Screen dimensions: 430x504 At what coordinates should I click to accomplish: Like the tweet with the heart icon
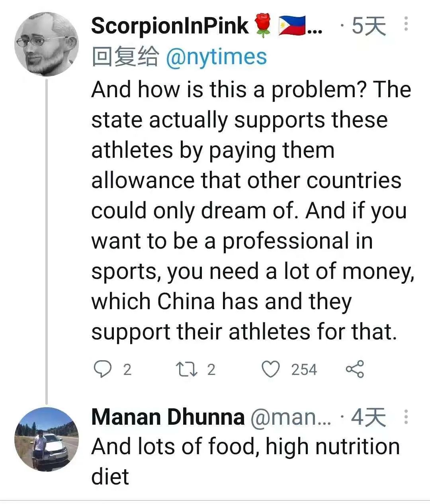tap(272, 369)
